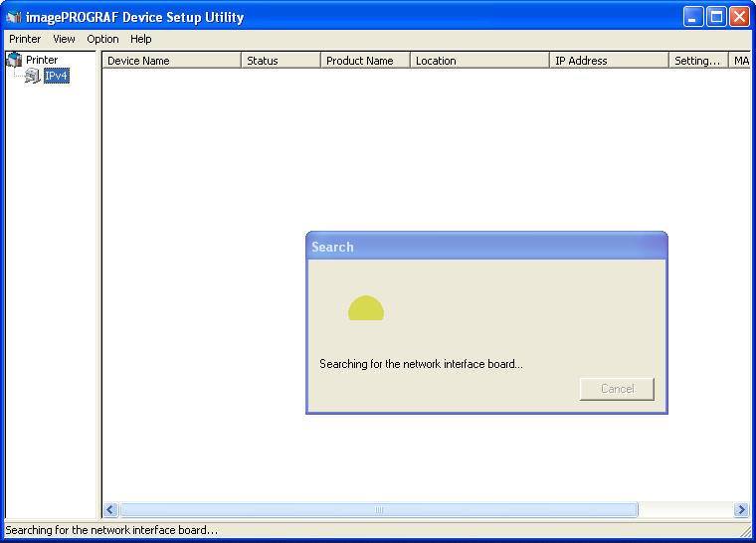Minimize the Device Setup Utility window

[693, 17]
